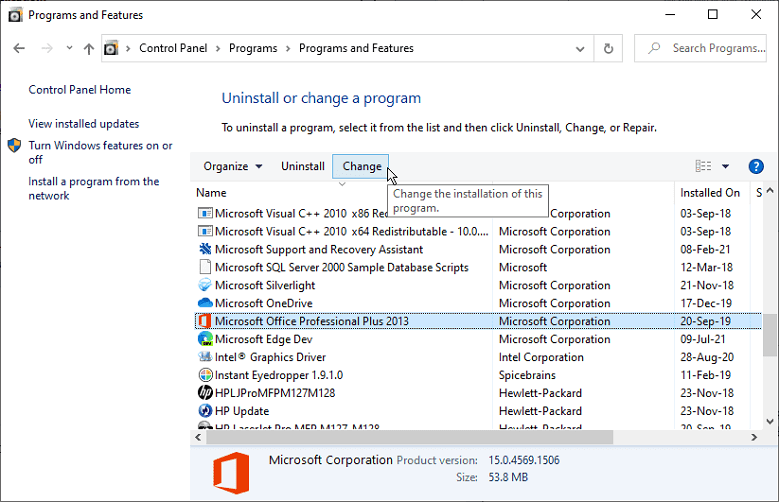Screen dimensions: 779x502
Task: Go up one level with Up arrow
Action: click(x=89, y=48)
